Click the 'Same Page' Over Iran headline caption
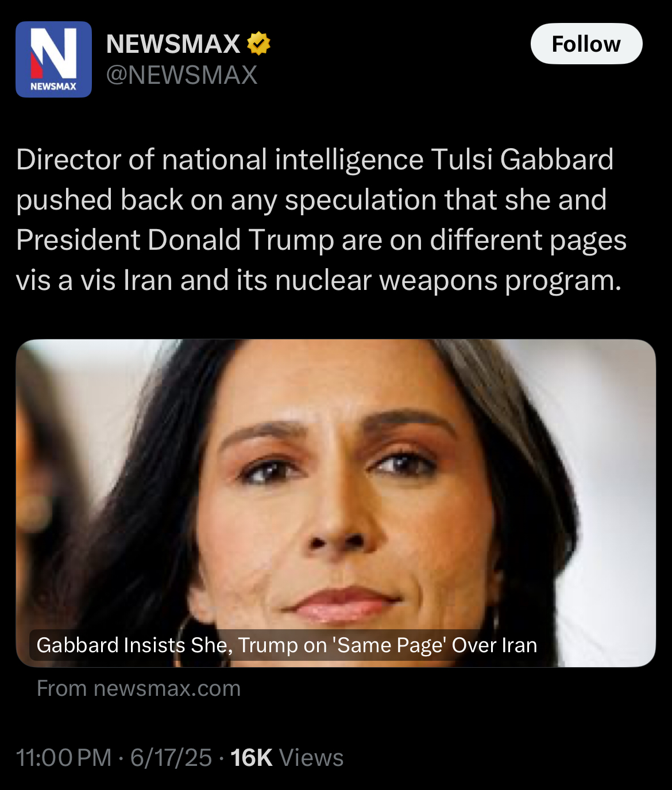This screenshot has width=672, height=790. [x=287, y=645]
